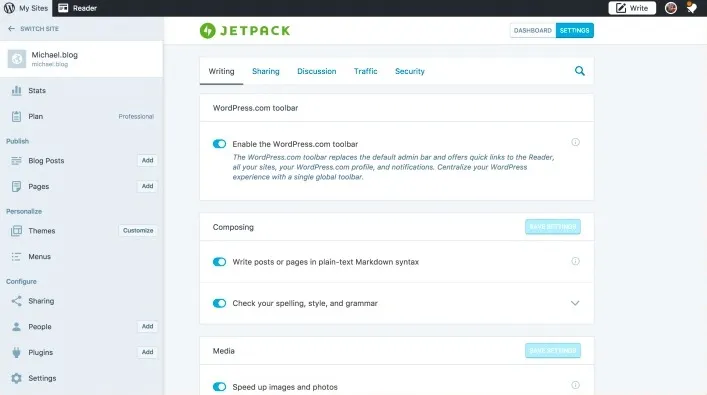Image resolution: width=707 pixels, height=395 pixels.
Task: Toggle spelling, style, and grammar check
Action: 220,303
